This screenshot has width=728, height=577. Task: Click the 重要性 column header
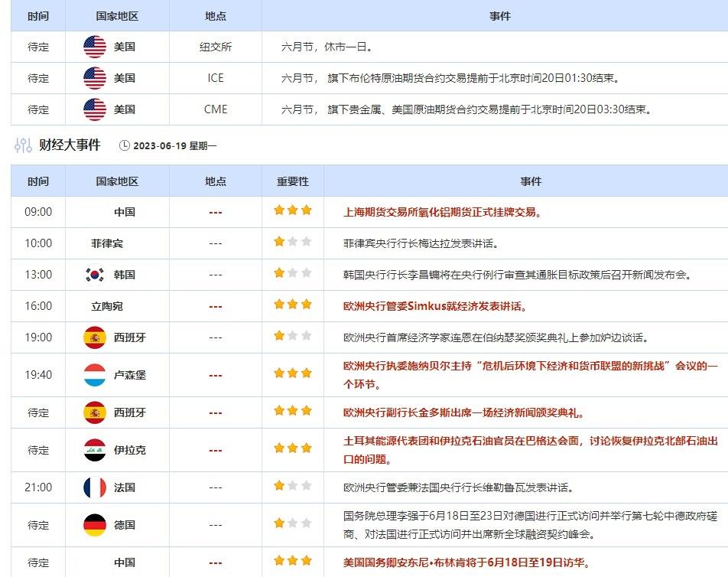293,181
